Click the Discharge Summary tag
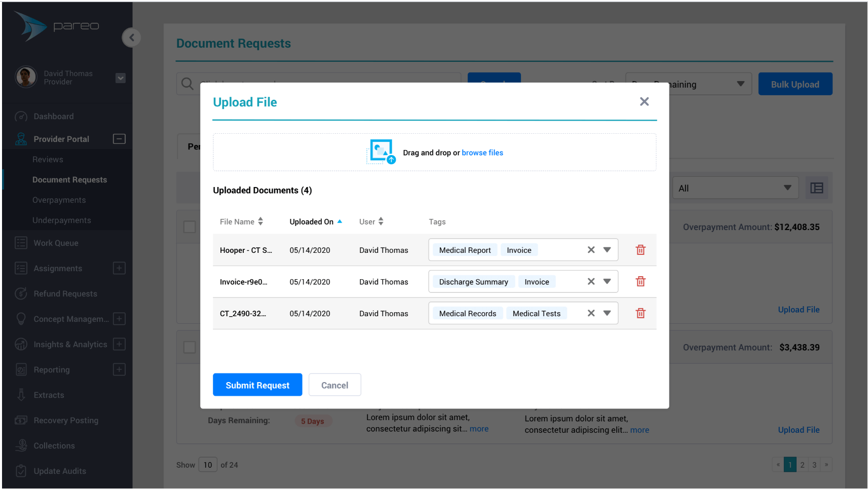 (x=473, y=282)
